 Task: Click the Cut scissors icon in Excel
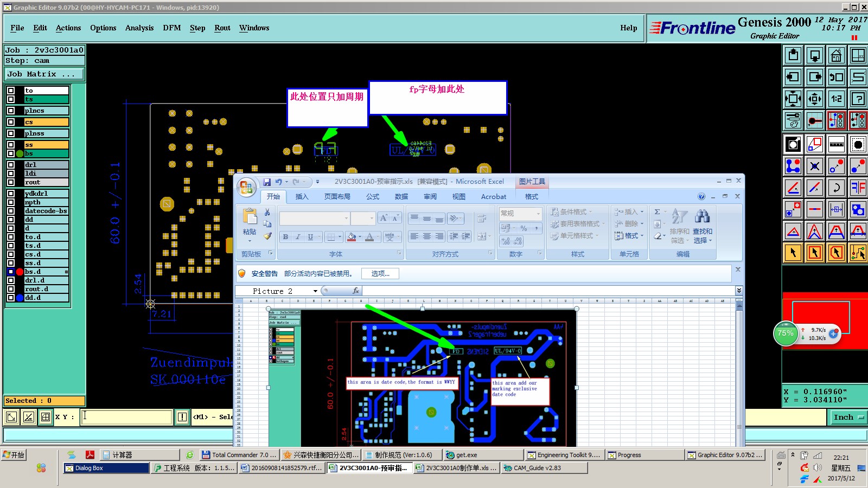(x=267, y=212)
